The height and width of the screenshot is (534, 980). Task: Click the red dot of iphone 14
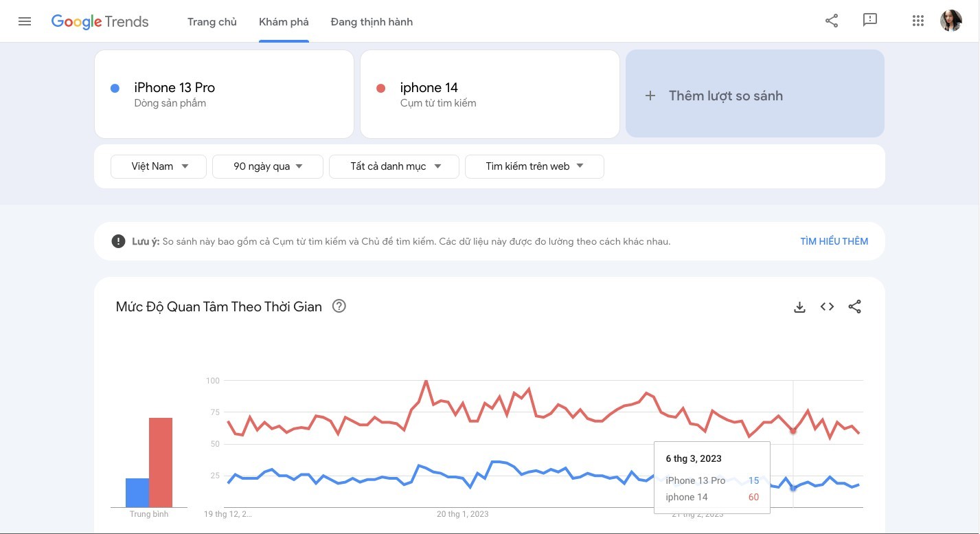pos(380,88)
